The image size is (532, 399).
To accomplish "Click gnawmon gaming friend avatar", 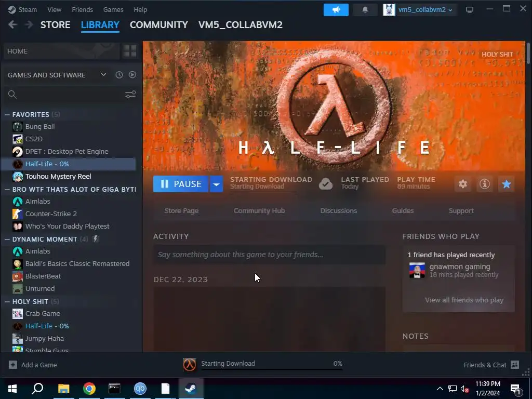I will pos(417,270).
